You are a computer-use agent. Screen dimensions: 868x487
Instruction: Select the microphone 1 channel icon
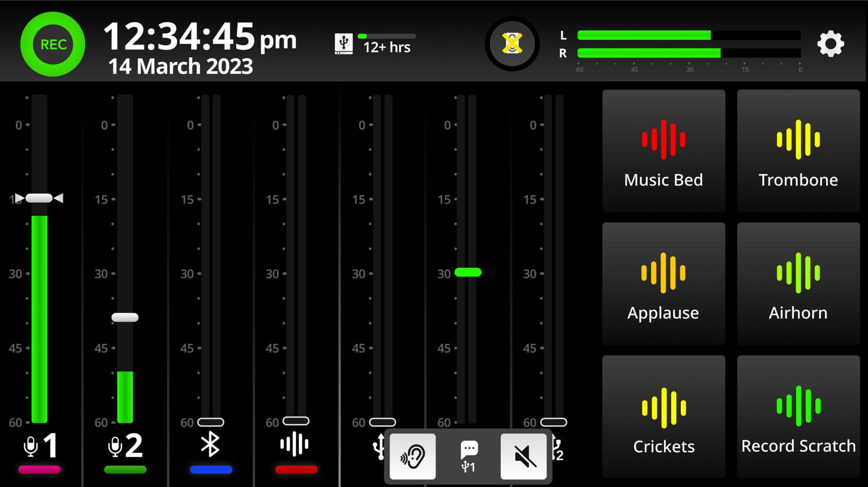tap(41, 445)
